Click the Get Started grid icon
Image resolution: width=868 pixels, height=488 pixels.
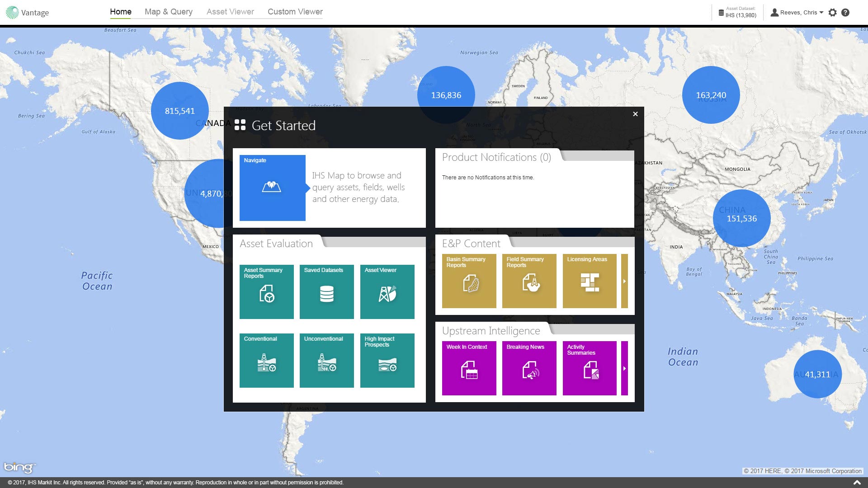pyautogui.click(x=240, y=125)
